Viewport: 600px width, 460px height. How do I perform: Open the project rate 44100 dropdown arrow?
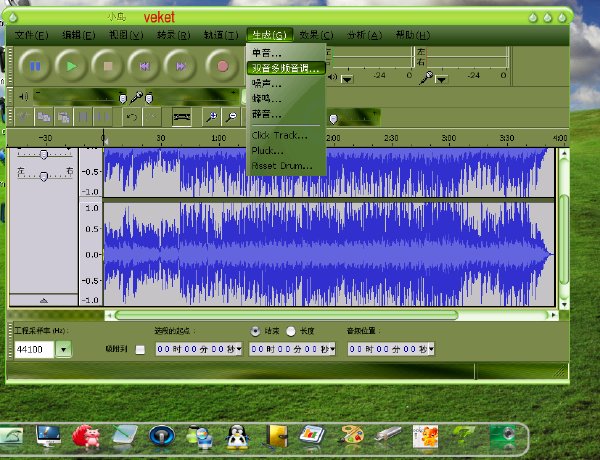click(x=64, y=349)
